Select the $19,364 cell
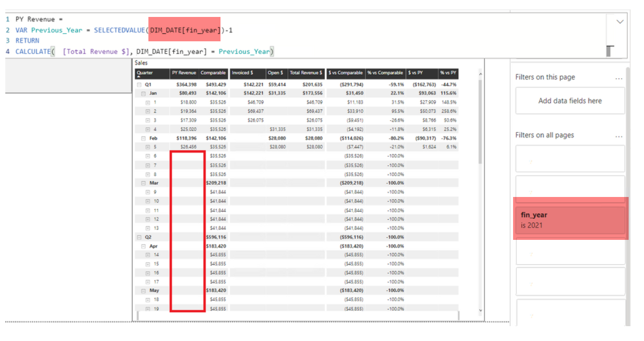This screenshot has height=341, width=644. coord(188,111)
